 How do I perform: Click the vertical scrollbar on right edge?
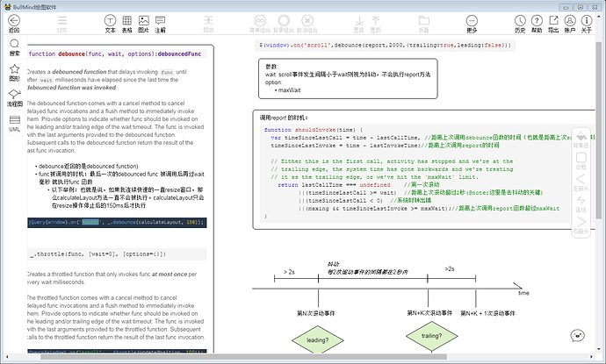(598, 129)
